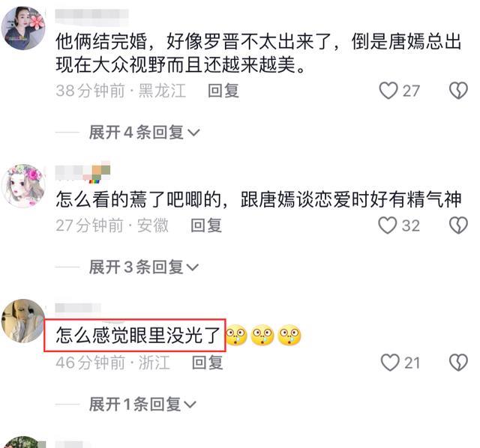The height and width of the screenshot is (448, 480).
Task: Expand 展开3条回复 replies
Action: click(144, 267)
